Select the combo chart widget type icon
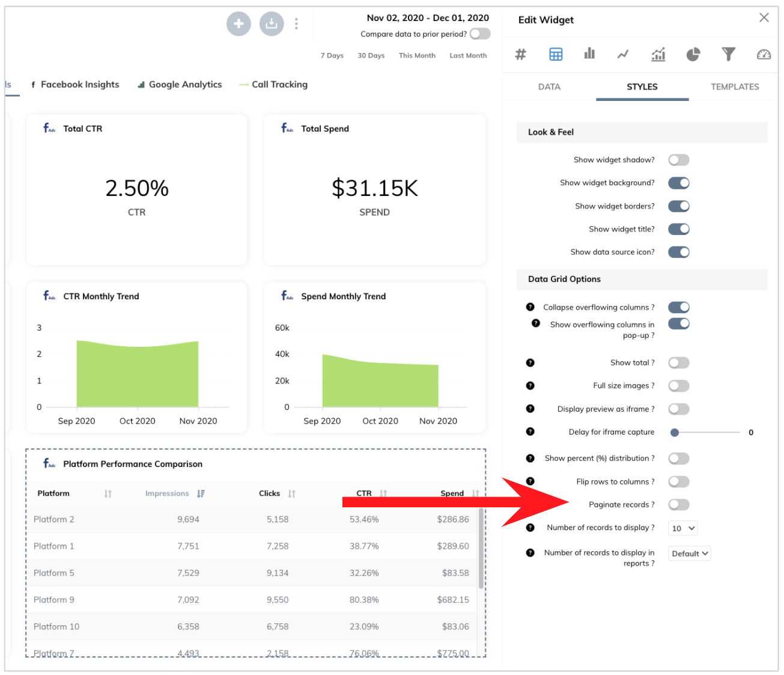Viewport: 784px width, 675px height. pos(658,55)
